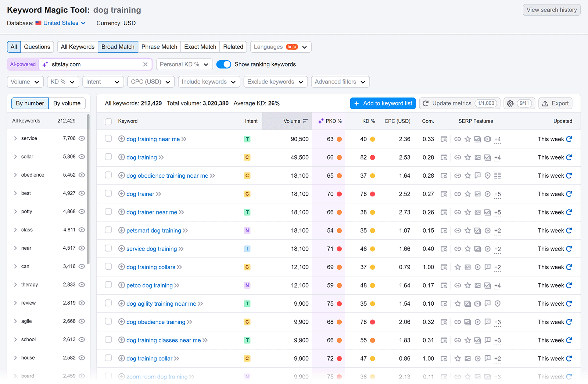Click the plus icon beside dog trainer
The width and height of the screenshot is (588, 384).
[121, 194]
